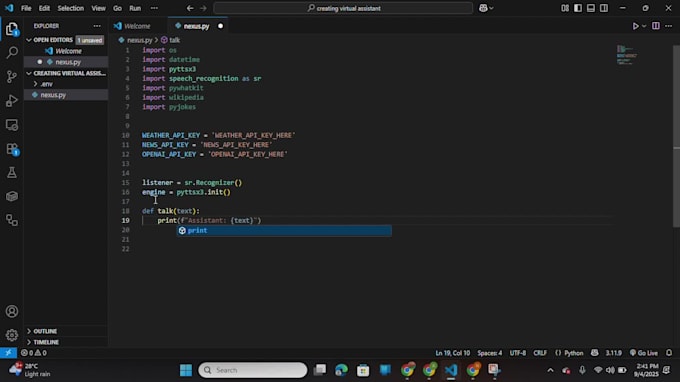Open the Search view in activity bar
Image resolution: width=680 pixels, height=382 pixels.
(x=12, y=52)
